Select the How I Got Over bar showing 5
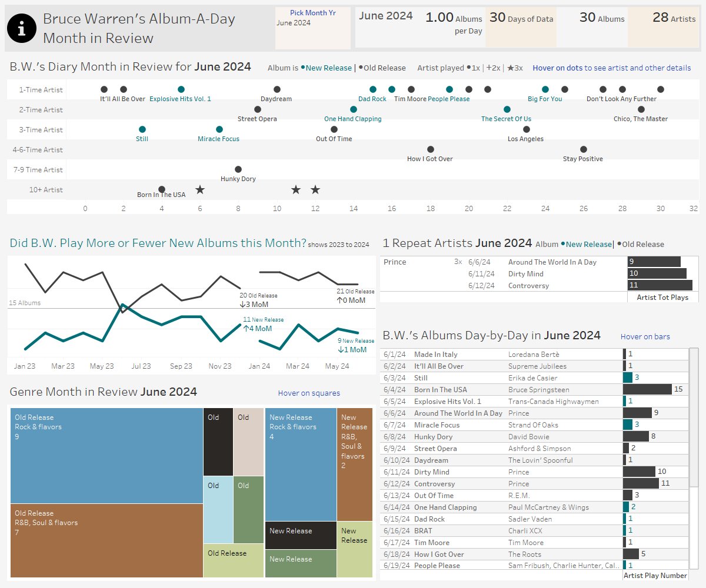Image resolution: width=706 pixels, height=588 pixels. (x=631, y=554)
